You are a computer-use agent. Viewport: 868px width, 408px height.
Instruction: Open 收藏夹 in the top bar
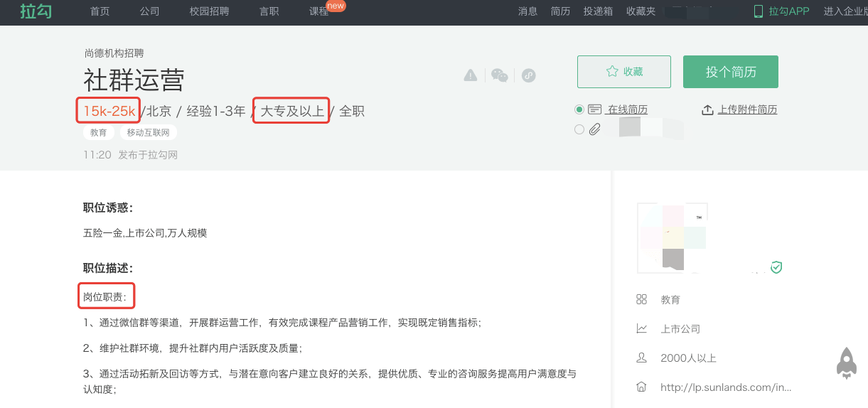pos(641,11)
